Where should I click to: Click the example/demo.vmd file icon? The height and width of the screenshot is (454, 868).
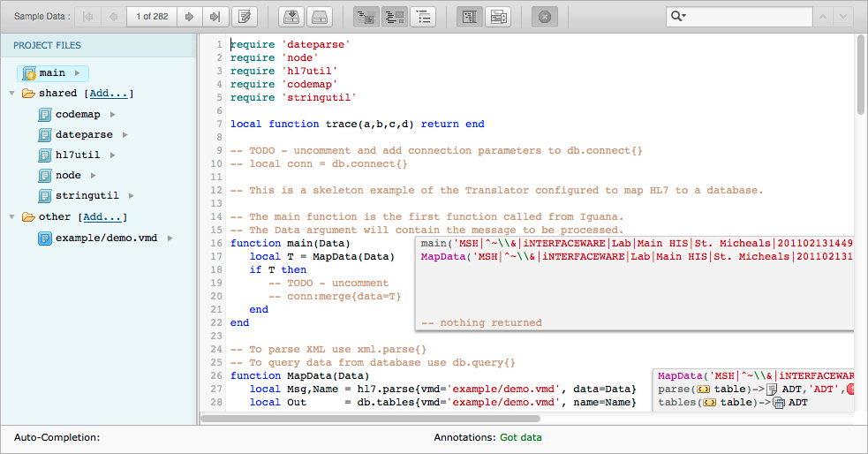[45, 238]
